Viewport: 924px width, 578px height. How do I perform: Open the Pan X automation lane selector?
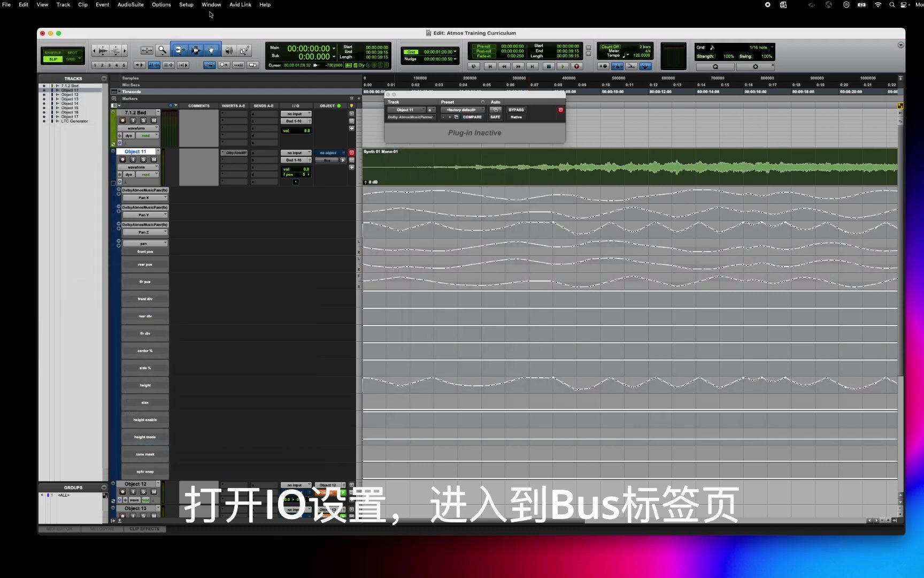(x=145, y=198)
